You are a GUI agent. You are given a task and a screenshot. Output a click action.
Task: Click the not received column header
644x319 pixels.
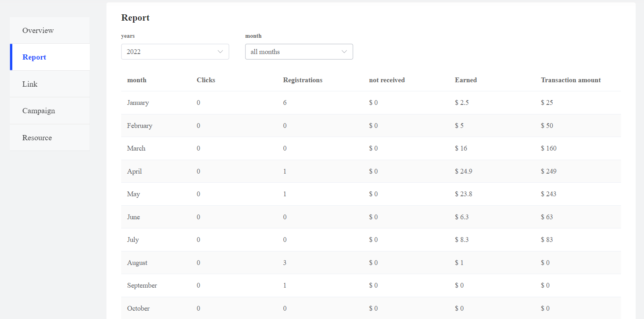click(387, 80)
